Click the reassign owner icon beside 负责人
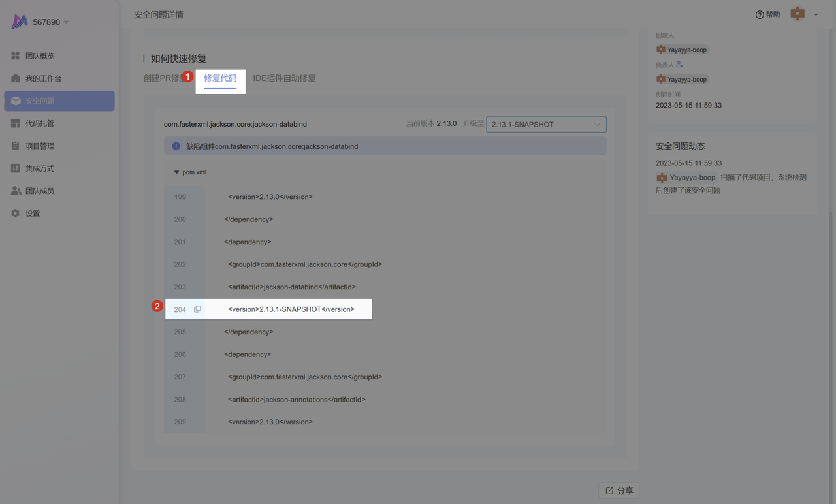Viewport: 836px width, 504px height. pos(679,65)
